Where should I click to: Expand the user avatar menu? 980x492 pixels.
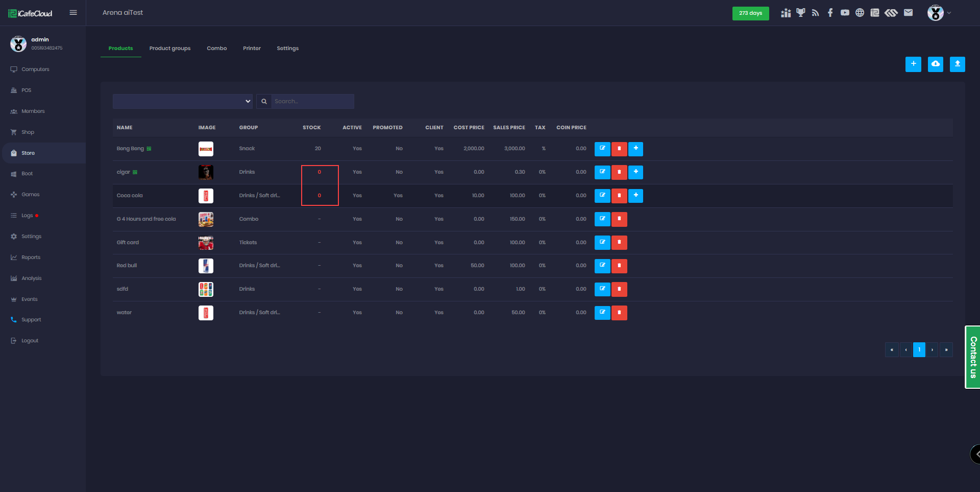click(x=939, y=13)
